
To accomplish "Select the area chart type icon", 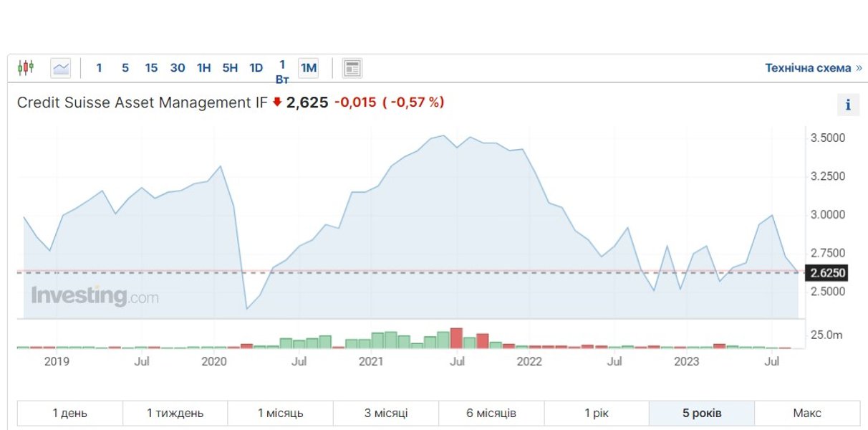I will tap(61, 68).
